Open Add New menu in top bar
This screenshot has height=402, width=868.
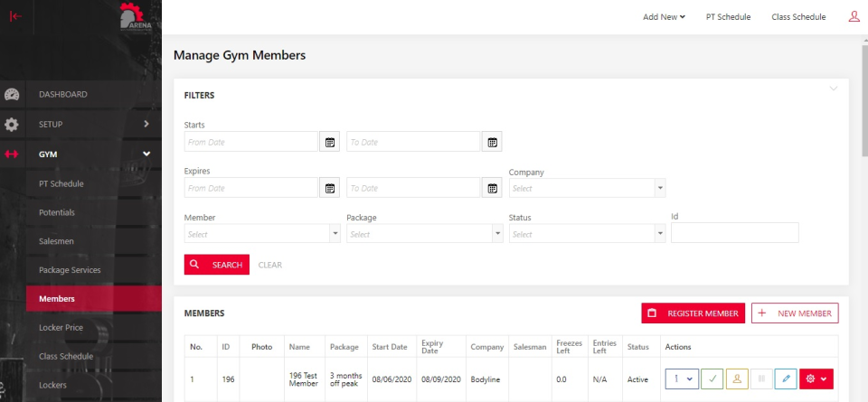pos(664,16)
